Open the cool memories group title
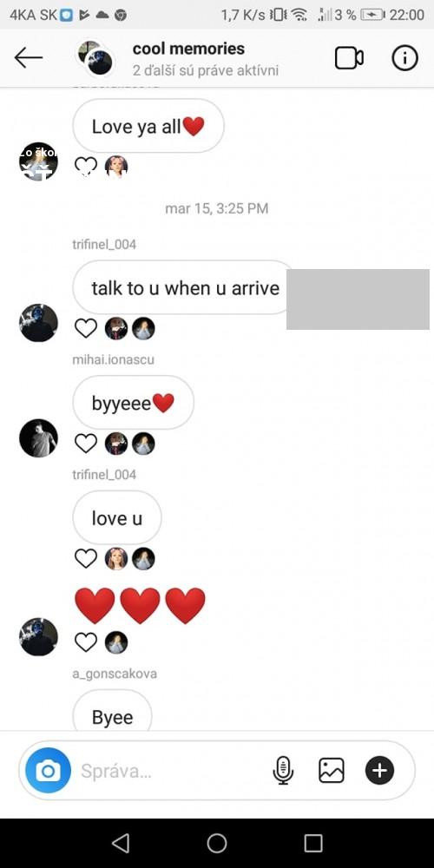Image resolution: width=434 pixels, height=868 pixels. [188, 49]
